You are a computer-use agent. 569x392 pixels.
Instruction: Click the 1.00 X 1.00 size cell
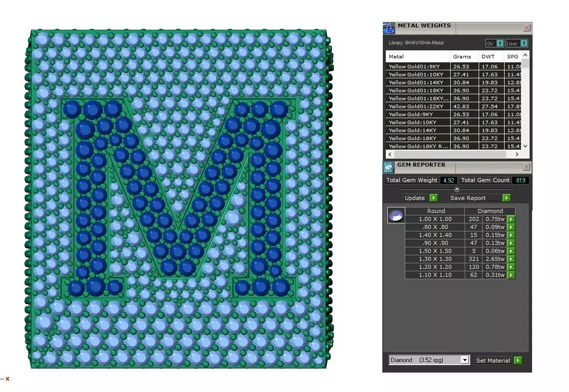435,219
